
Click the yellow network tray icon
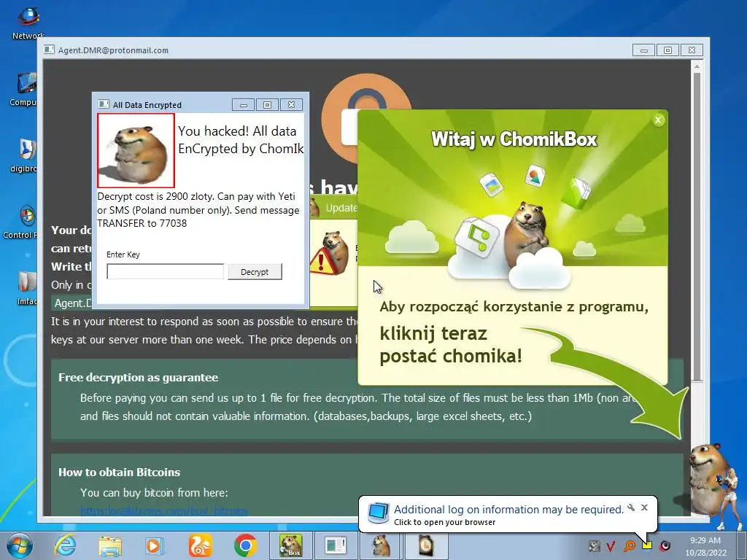coord(646,545)
